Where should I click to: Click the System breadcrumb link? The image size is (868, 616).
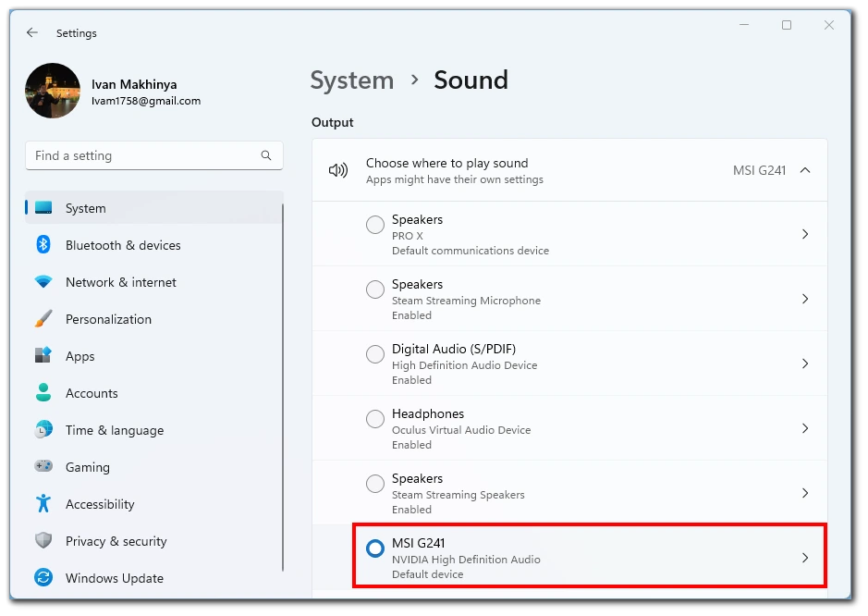click(352, 80)
